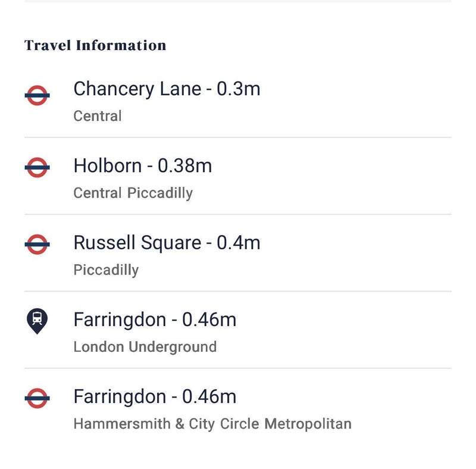The height and width of the screenshot is (469, 476).
Task: Select the London Underground label
Action: coord(145,346)
